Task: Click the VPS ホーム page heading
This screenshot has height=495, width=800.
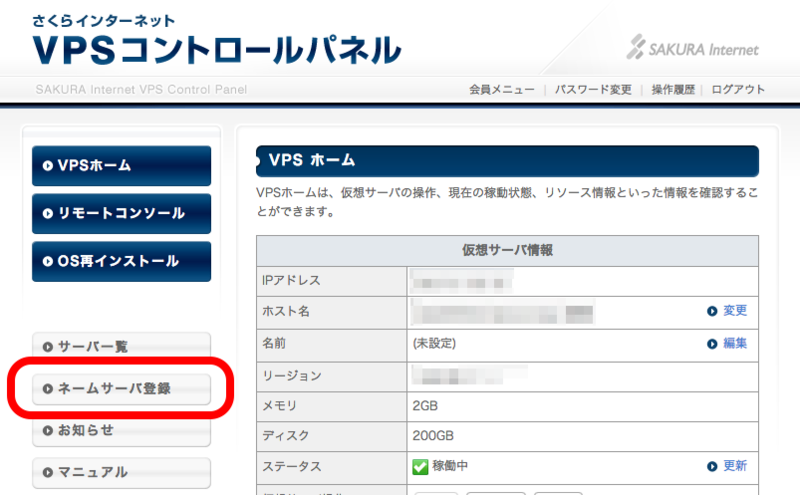Action: tap(312, 161)
